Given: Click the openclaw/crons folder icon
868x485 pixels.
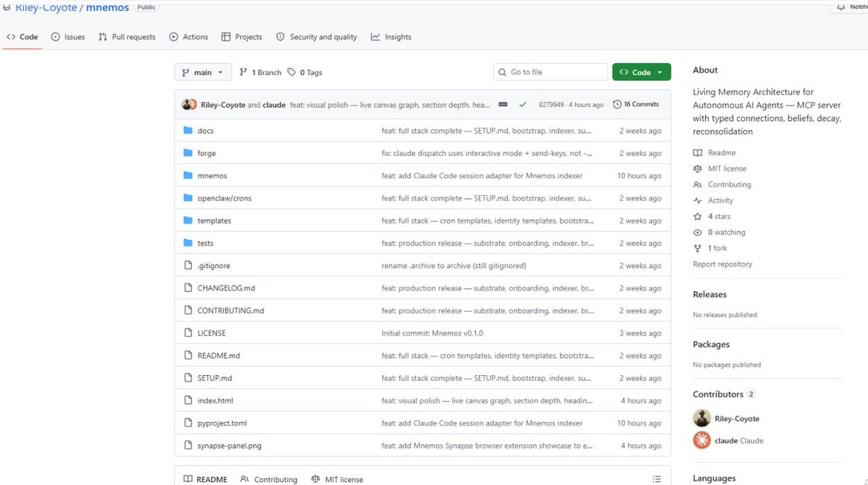Looking at the screenshot, I should (188, 198).
